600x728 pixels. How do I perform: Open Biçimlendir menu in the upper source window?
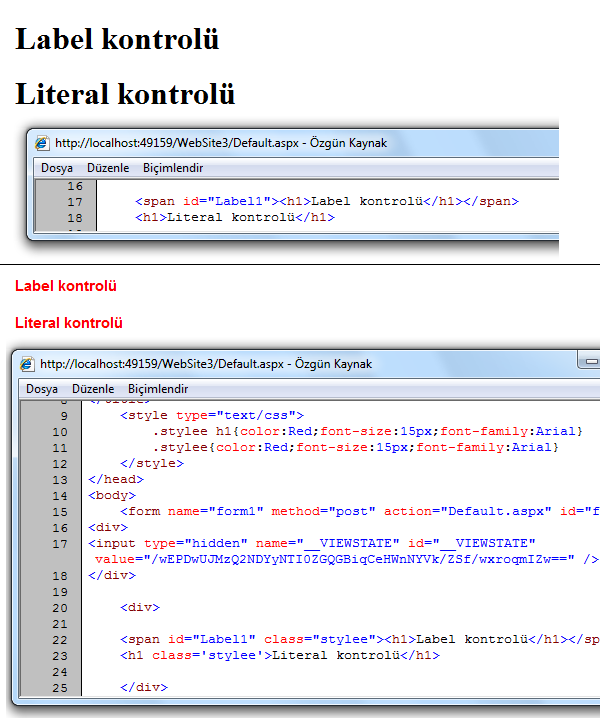click(173, 168)
